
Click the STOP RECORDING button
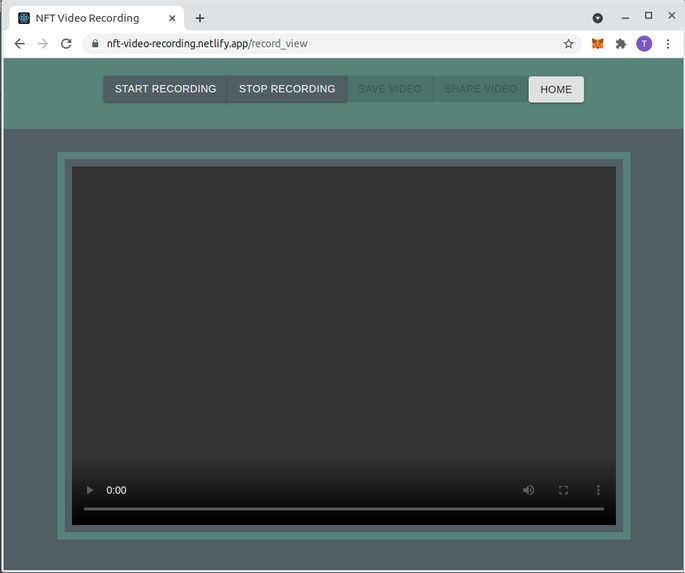pos(287,89)
